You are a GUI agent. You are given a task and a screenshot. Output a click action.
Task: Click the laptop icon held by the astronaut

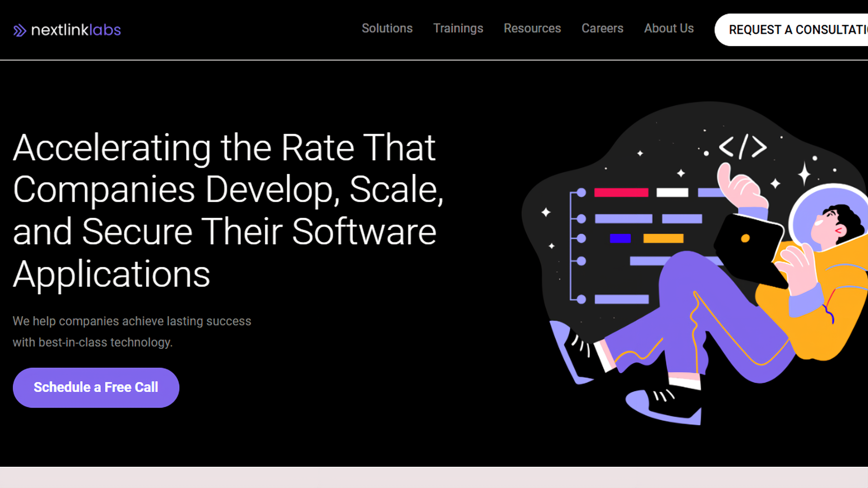coord(748,246)
